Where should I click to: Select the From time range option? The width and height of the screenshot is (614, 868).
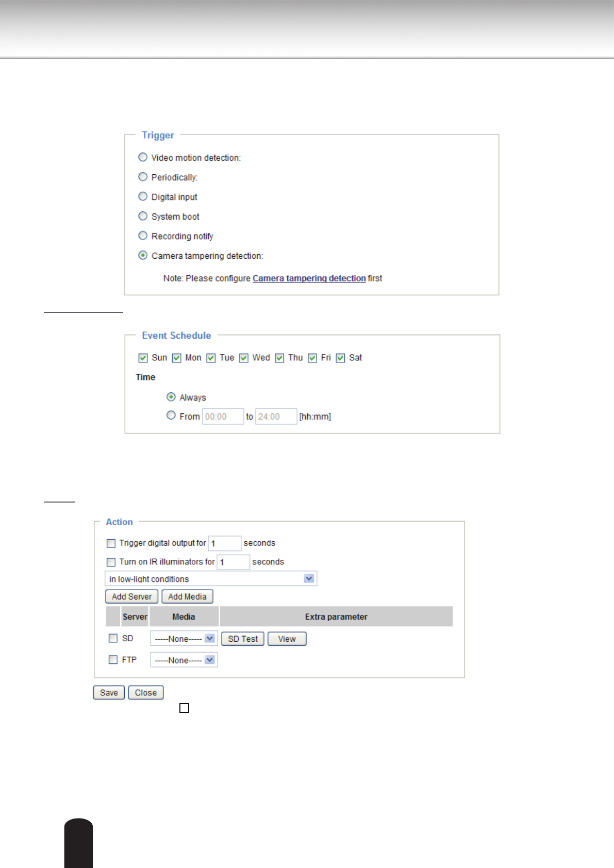171,415
